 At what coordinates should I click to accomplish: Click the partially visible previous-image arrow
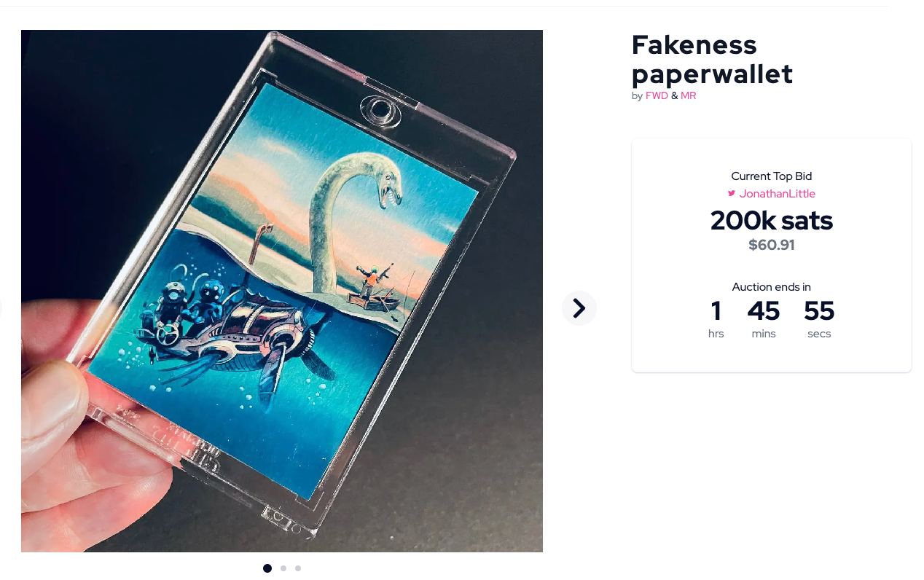click(x=1, y=308)
